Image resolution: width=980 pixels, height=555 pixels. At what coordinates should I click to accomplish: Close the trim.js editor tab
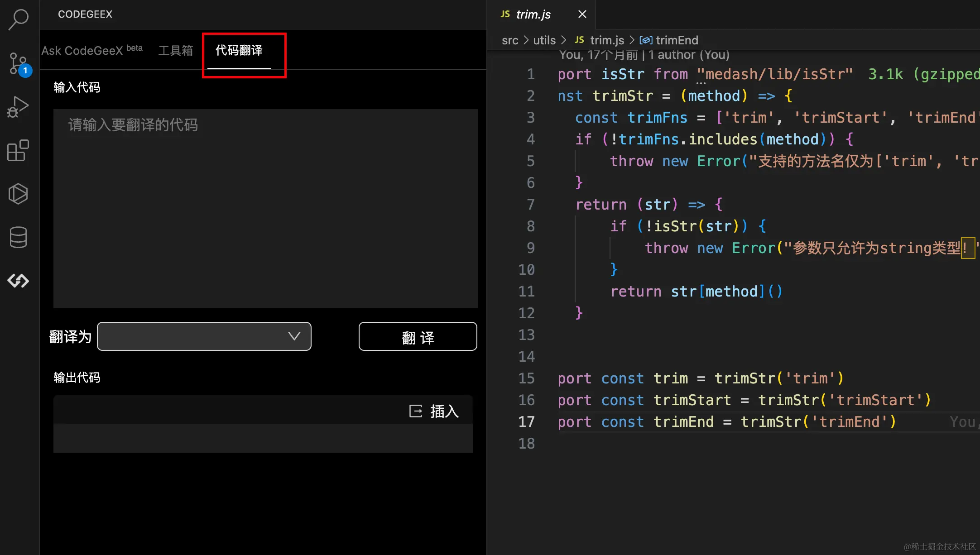coord(582,14)
